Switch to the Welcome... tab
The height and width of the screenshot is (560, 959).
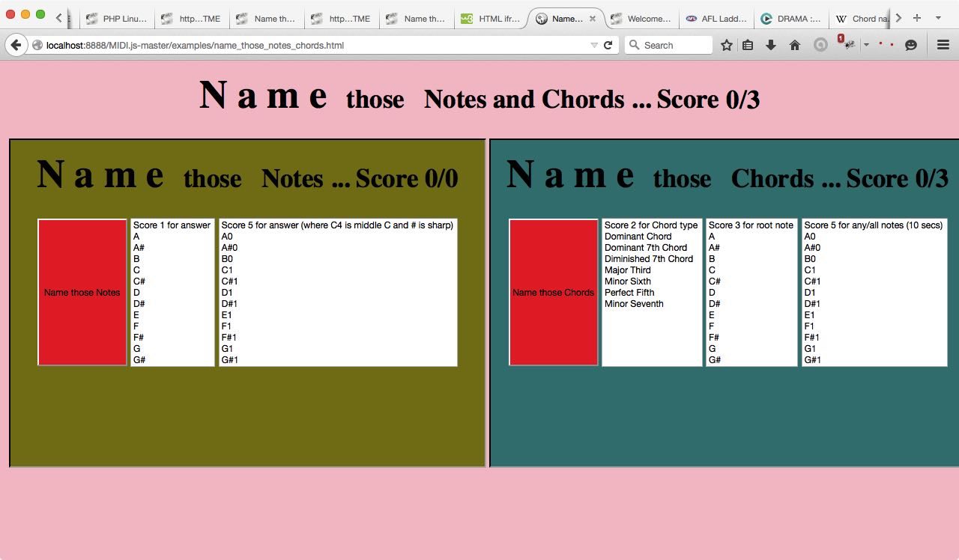pyautogui.click(x=641, y=19)
